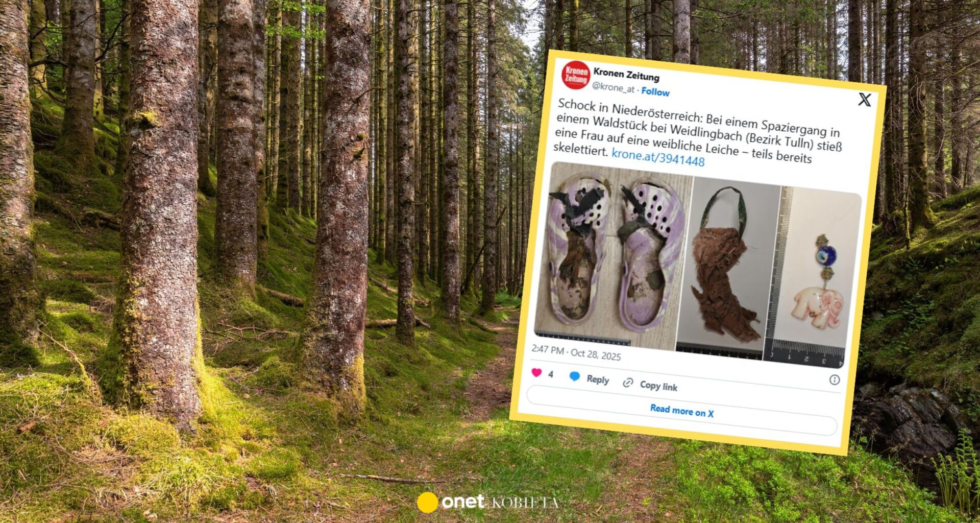The width and height of the screenshot is (980, 523).
Task: Click the Kronen Zeitung profile avatar
Action: click(x=576, y=75)
